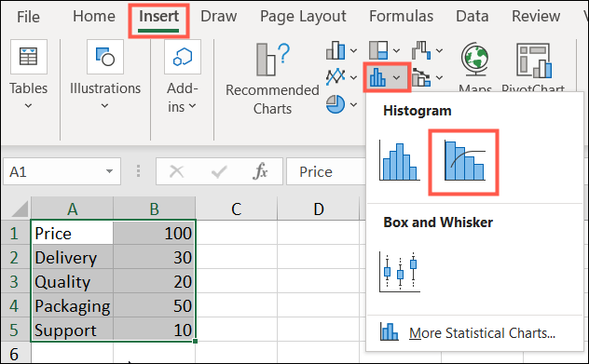Switch to the Page Layout tab
The height and width of the screenshot is (364, 589).
(x=303, y=16)
